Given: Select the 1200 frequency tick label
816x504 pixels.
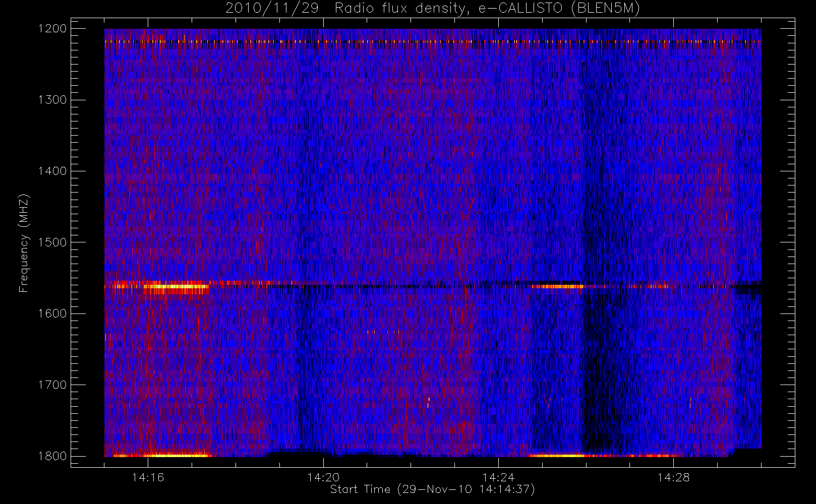Looking at the screenshot, I should coord(53,29).
